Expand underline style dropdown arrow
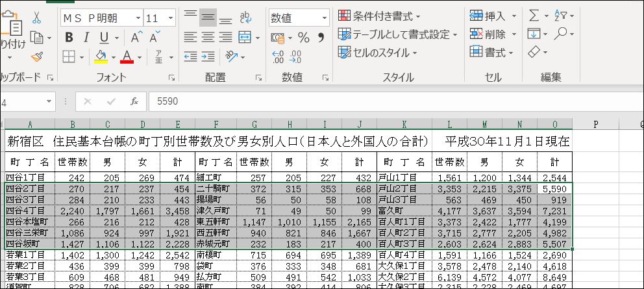 pos(117,38)
